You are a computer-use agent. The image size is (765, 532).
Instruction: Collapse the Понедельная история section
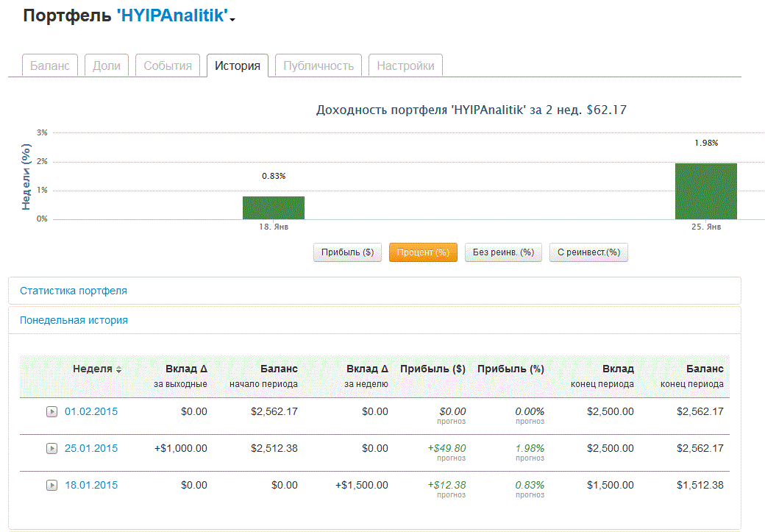(x=74, y=320)
